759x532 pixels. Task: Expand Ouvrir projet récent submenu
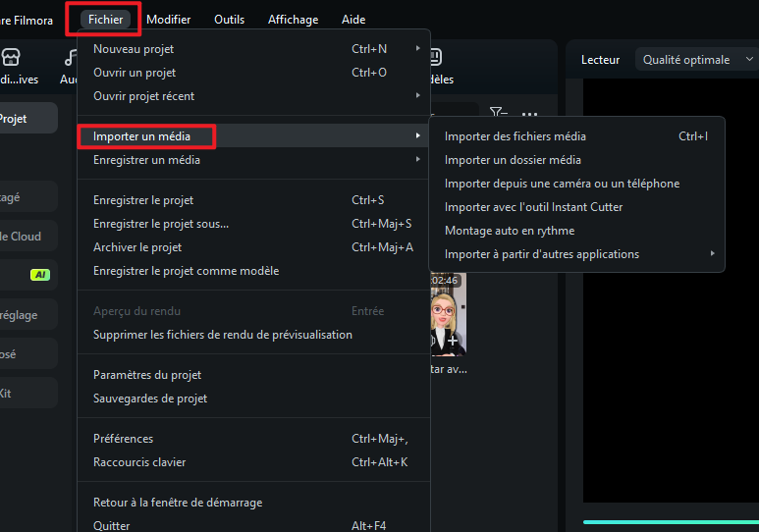click(253, 96)
